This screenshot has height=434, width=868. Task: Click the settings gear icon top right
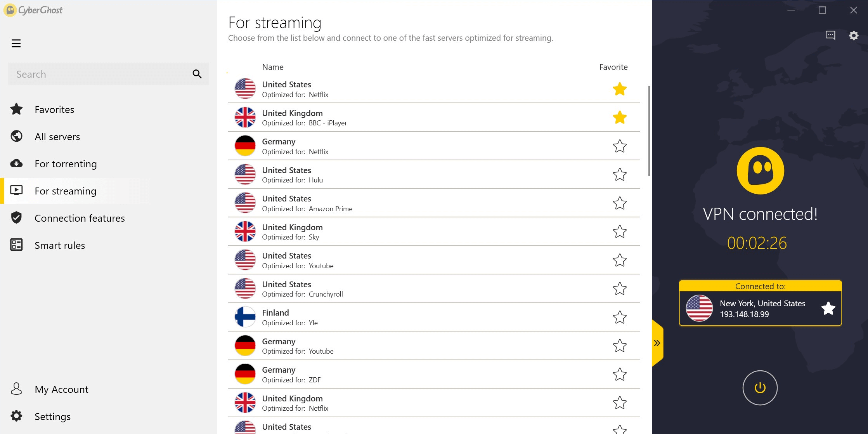(854, 35)
